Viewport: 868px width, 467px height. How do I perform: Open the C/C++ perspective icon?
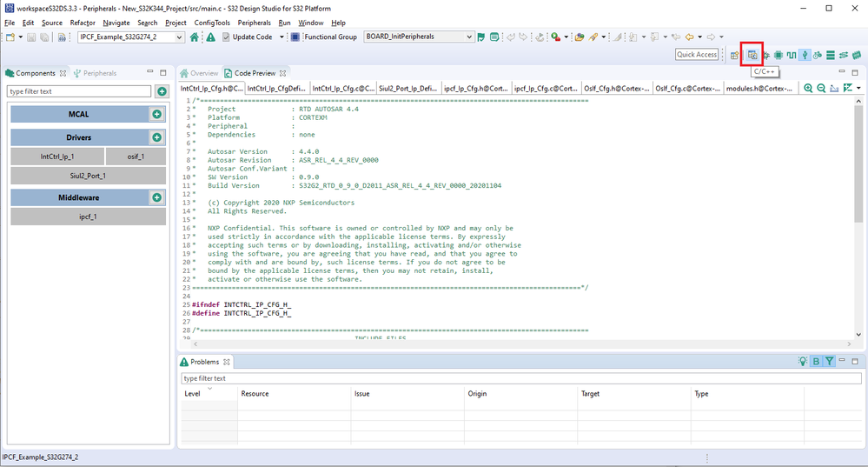[x=752, y=55]
